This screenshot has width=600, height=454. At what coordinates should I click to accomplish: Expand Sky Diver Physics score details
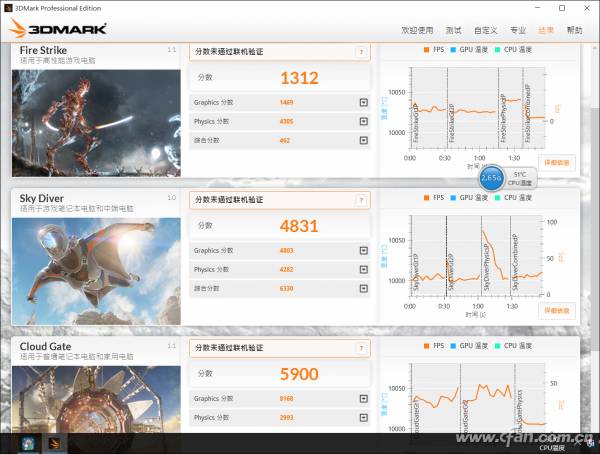tap(364, 269)
